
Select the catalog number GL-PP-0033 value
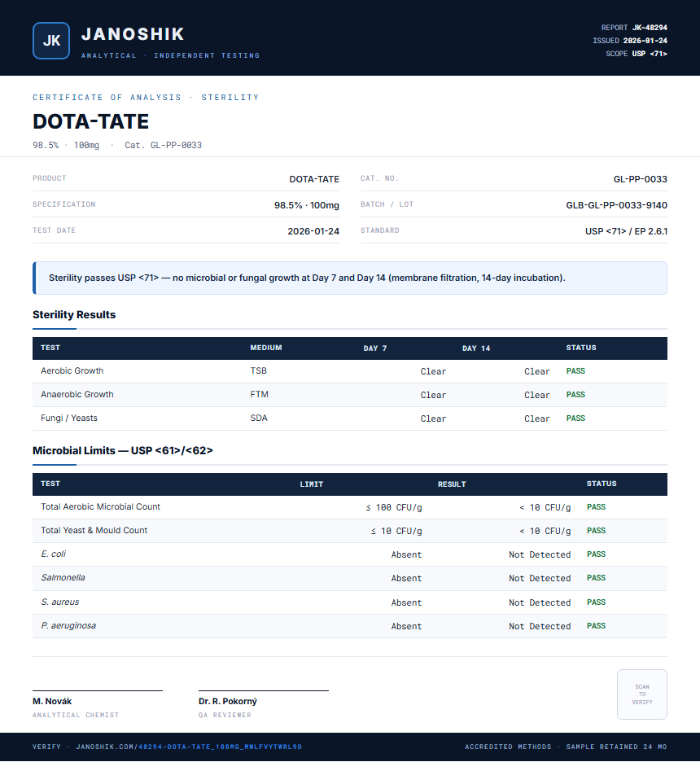pyautogui.click(x=640, y=179)
